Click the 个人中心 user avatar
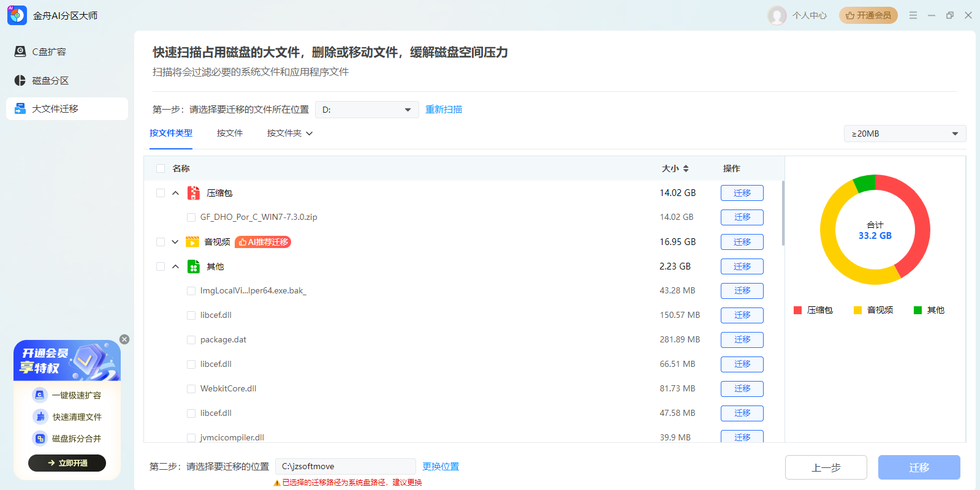 777,15
